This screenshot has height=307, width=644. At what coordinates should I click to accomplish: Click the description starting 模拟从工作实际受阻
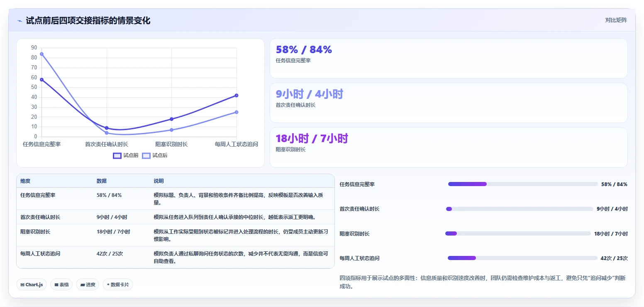click(241, 236)
